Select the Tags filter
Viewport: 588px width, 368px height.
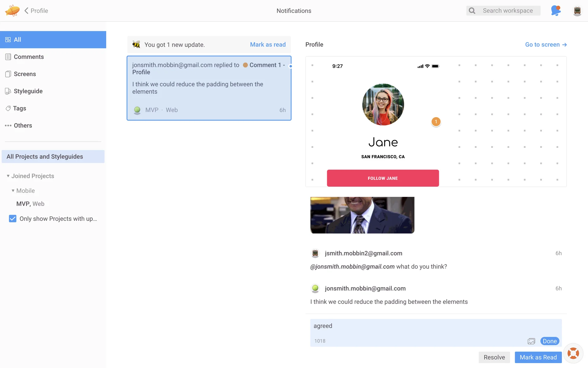19,108
